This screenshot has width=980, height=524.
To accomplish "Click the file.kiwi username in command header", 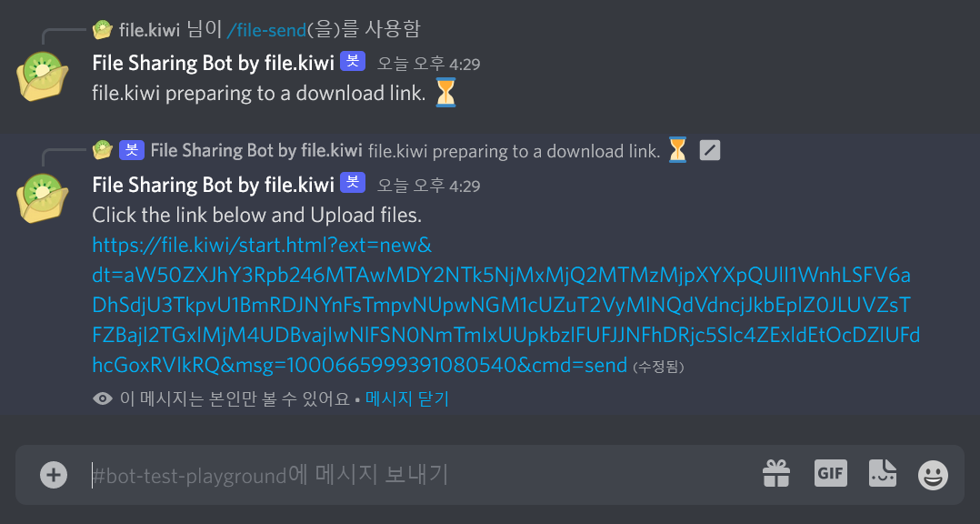I will (x=149, y=29).
